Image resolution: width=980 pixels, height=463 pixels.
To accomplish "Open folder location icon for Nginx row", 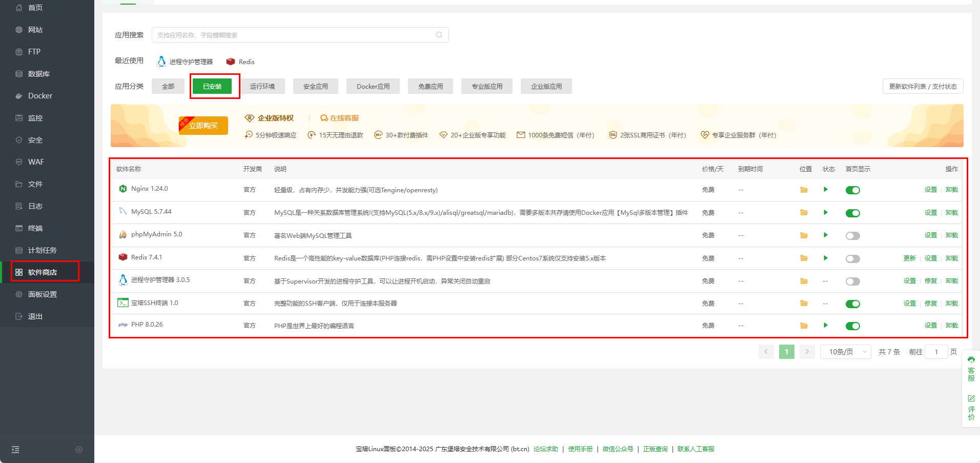I will pos(804,190).
